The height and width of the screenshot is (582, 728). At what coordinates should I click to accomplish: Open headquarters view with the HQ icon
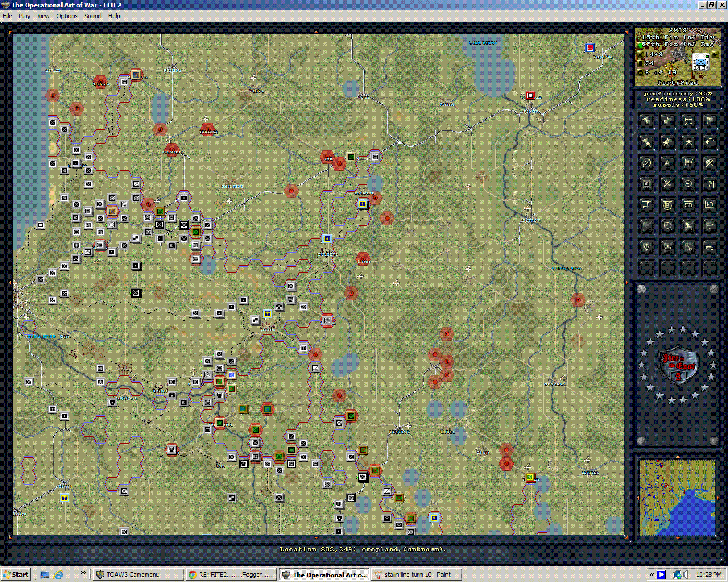709,205
